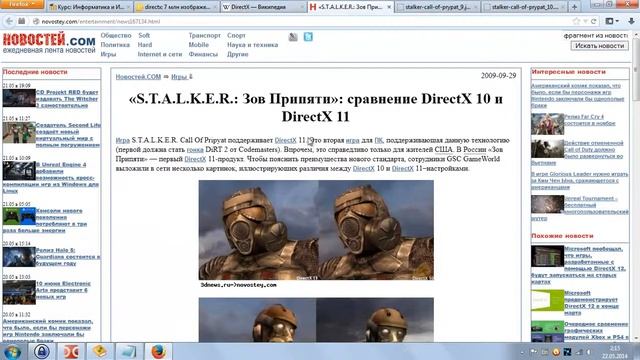The width and height of the screenshot is (640, 360).
Task: Open the Mobile section
Action: pos(199,45)
